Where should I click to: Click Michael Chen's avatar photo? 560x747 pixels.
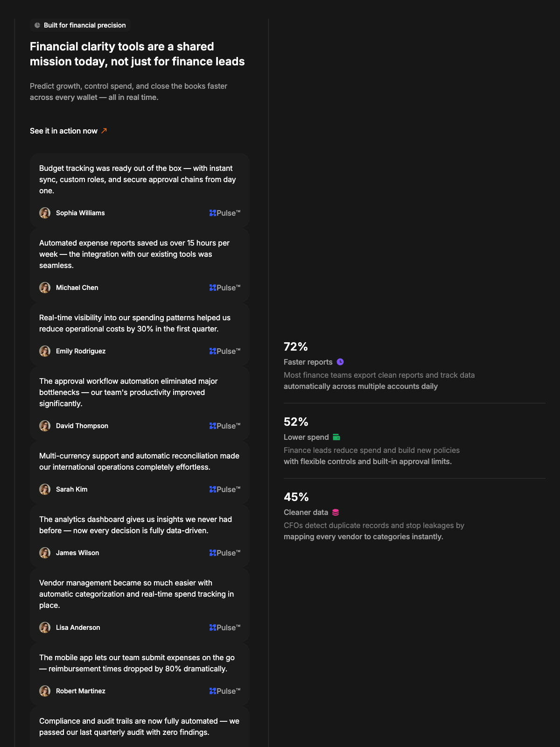click(45, 288)
